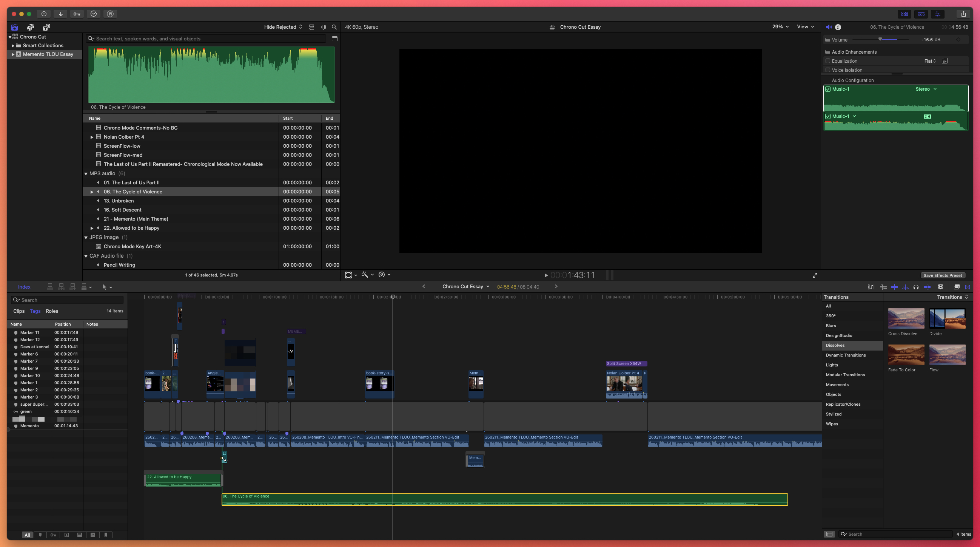Image resolution: width=980 pixels, height=547 pixels.
Task: Uncheck the Music-1 Stereo component checkbox
Action: tap(828, 89)
